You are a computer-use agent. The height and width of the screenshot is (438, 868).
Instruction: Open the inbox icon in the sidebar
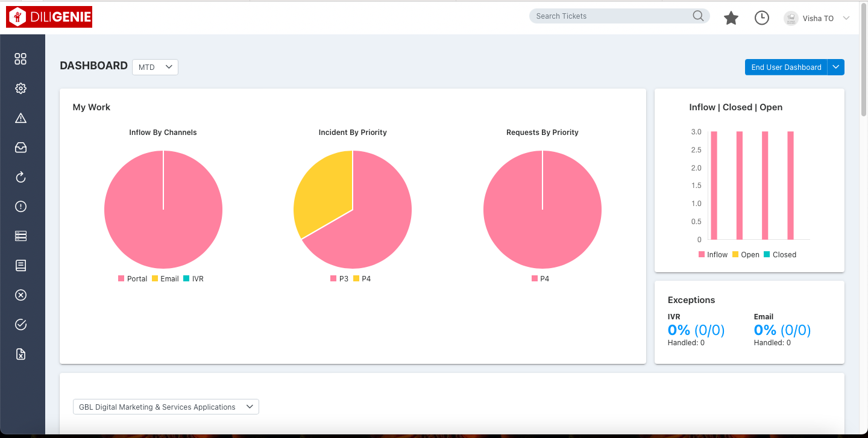[x=20, y=147]
